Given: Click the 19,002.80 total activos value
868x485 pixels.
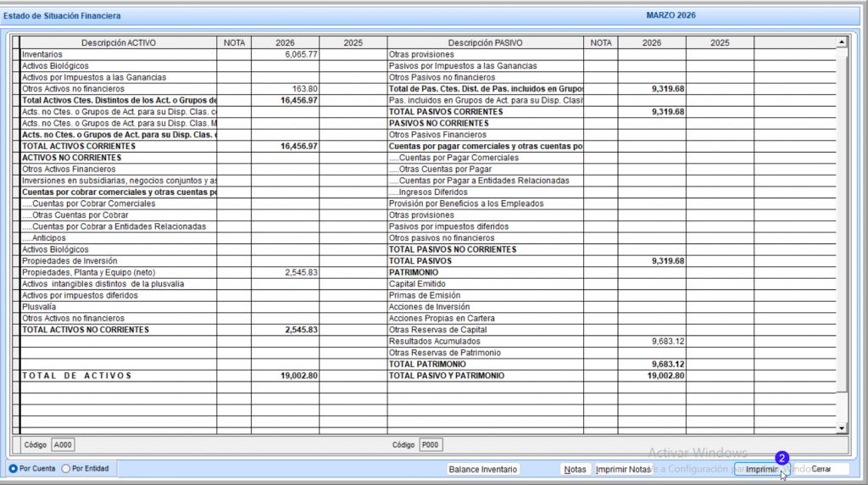Looking at the screenshot, I should (x=285, y=376).
